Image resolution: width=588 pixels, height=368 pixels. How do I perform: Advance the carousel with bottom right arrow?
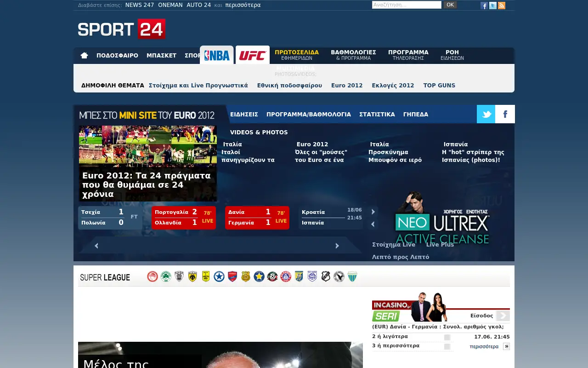pos(337,246)
